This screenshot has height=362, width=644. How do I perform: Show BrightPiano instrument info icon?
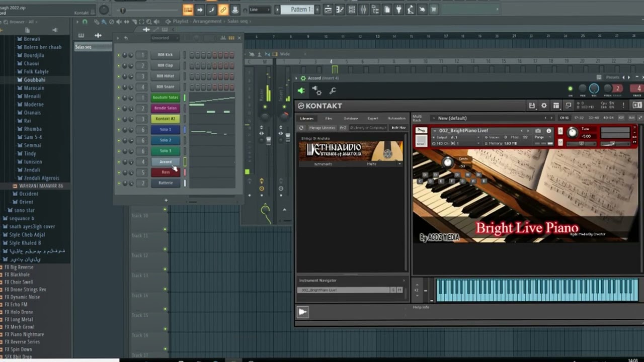tap(549, 131)
